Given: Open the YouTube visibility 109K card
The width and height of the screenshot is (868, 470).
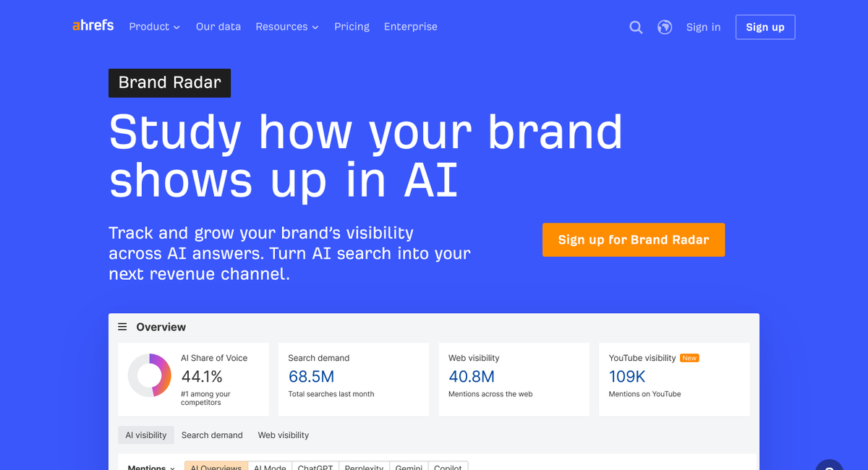Looking at the screenshot, I should click(674, 380).
